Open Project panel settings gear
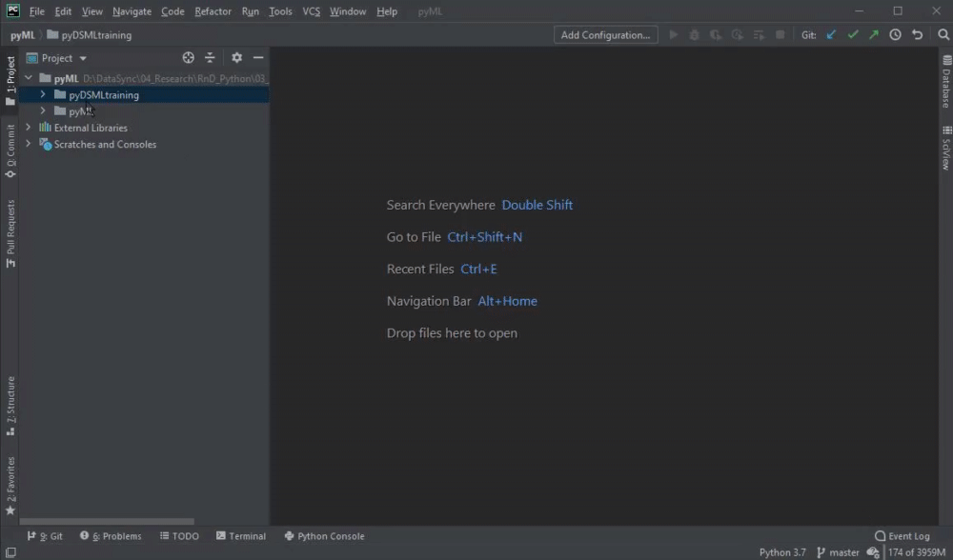The image size is (953, 560). 237,58
